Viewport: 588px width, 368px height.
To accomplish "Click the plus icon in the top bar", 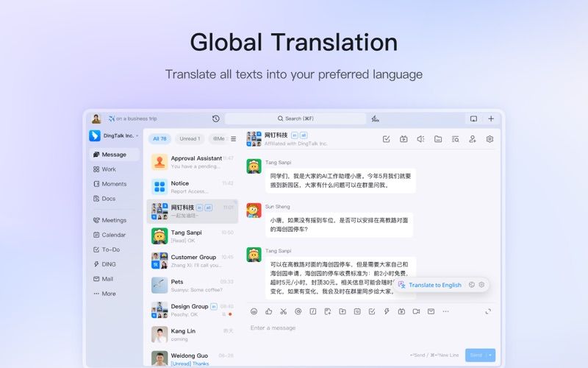I will coord(491,118).
